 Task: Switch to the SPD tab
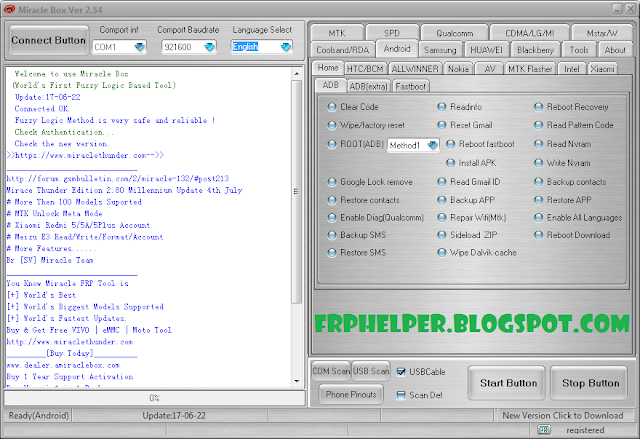(391, 33)
